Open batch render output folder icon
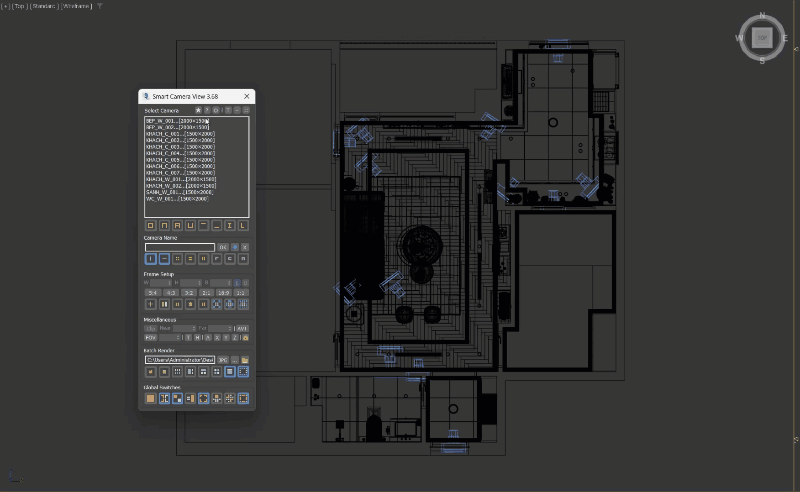This screenshot has width=800, height=492. pyautogui.click(x=244, y=360)
